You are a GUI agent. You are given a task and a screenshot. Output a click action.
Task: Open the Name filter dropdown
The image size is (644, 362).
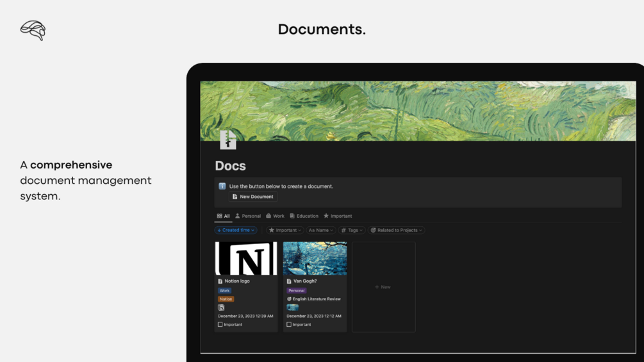(x=321, y=230)
